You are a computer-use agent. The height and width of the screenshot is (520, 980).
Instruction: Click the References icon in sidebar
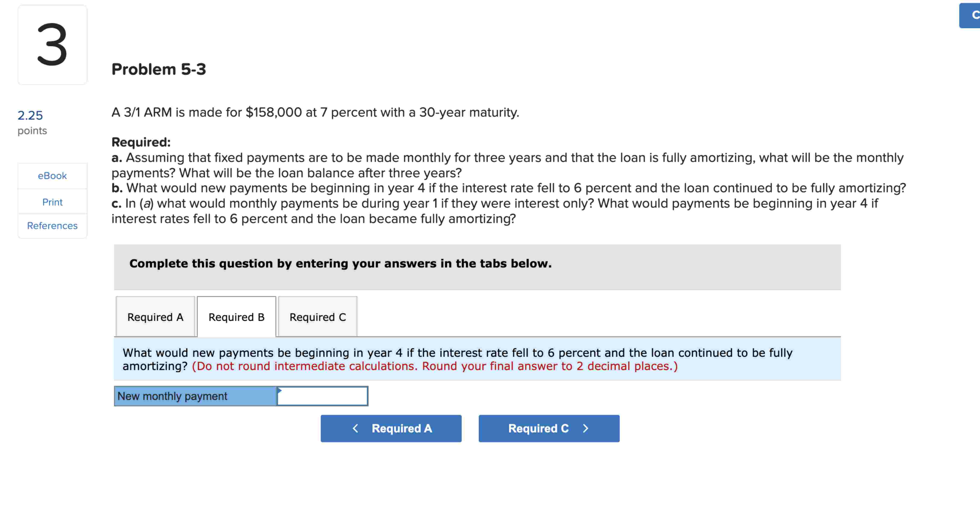(x=52, y=226)
